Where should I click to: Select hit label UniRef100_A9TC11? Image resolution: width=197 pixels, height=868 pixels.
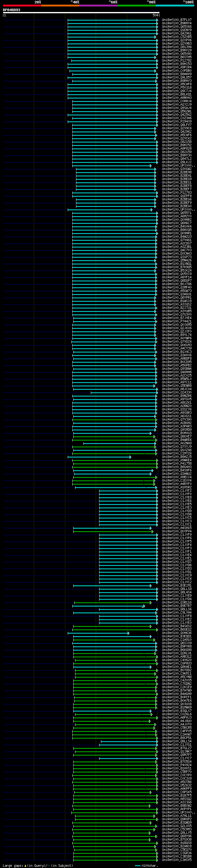point(176,382)
